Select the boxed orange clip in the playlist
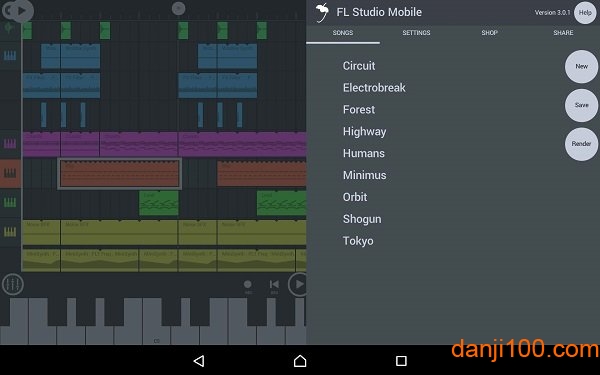 pyautogui.click(x=119, y=173)
